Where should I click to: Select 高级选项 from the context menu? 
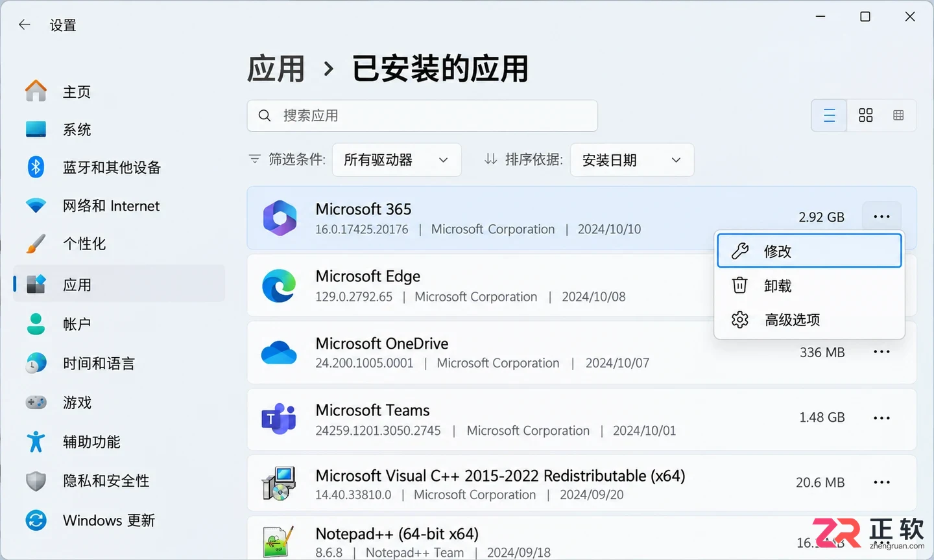pos(809,320)
